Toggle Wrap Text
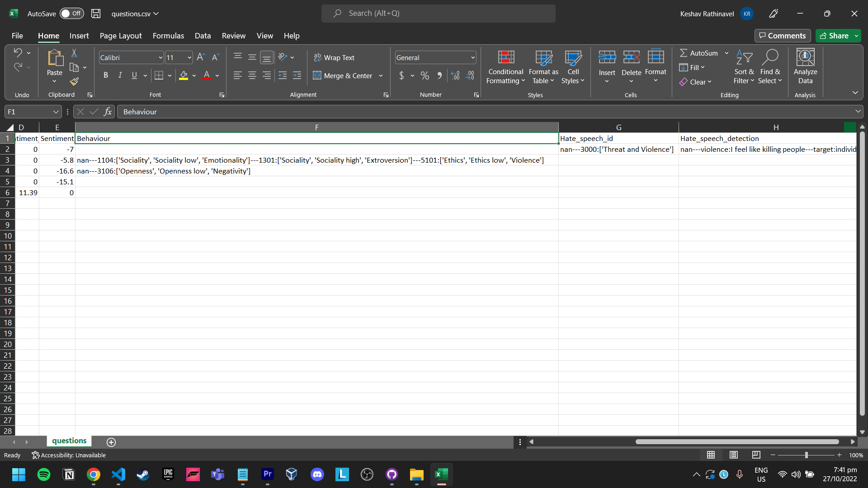This screenshot has height=488, width=868. coord(334,57)
